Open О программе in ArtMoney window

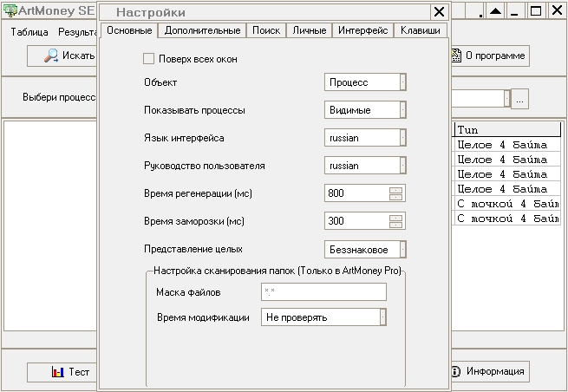click(x=491, y=56)
